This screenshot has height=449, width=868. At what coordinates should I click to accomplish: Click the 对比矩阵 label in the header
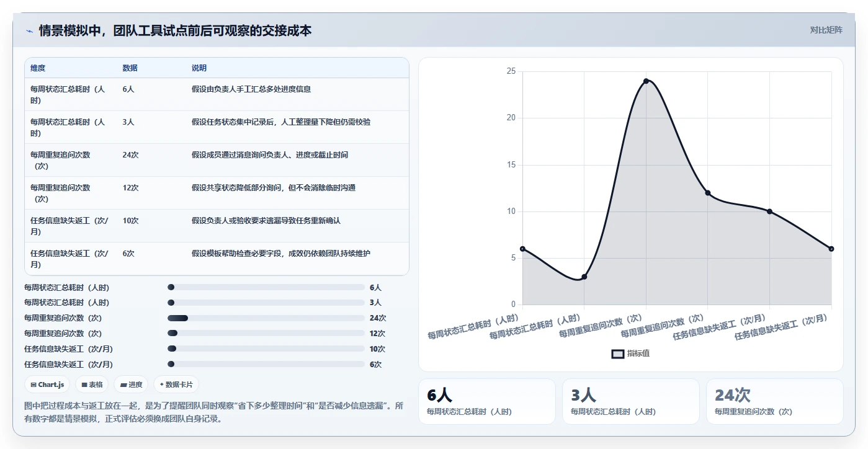pyautogui.click(x=826, y=30)
